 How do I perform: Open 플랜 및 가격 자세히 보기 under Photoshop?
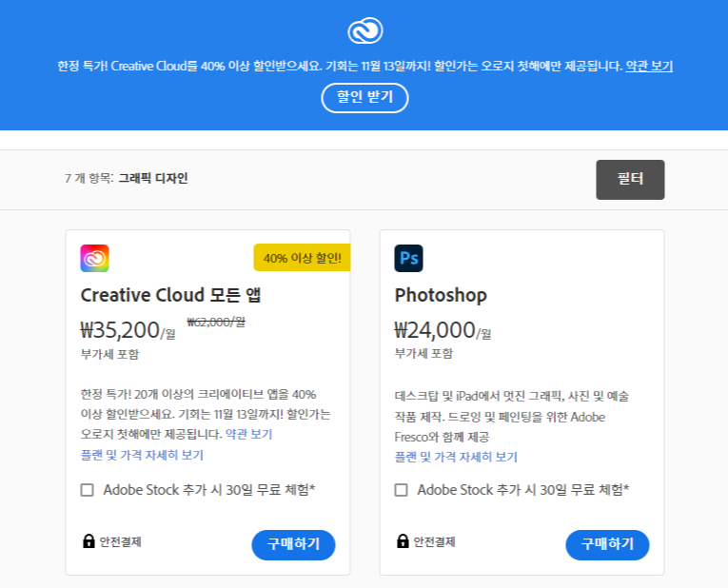coord(456,457)
